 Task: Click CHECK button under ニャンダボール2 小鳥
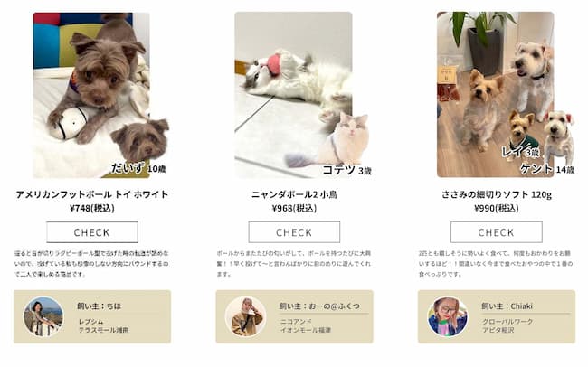coord(294,232)
